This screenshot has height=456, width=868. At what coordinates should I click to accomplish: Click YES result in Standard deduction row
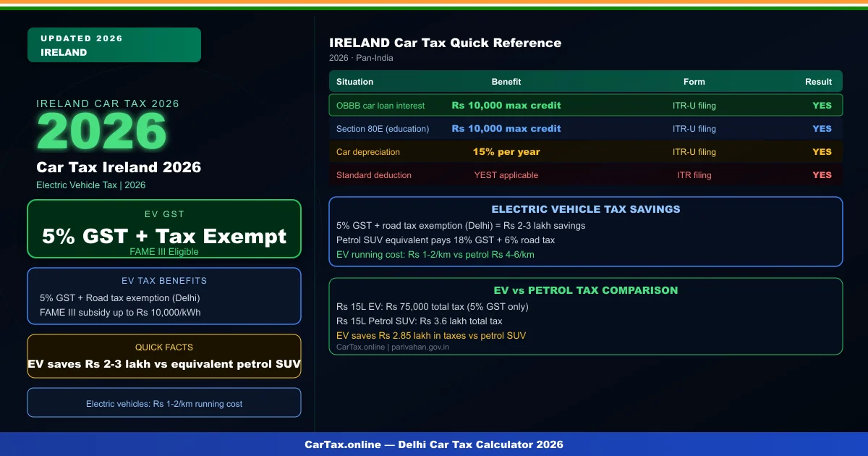click(822, 175)
